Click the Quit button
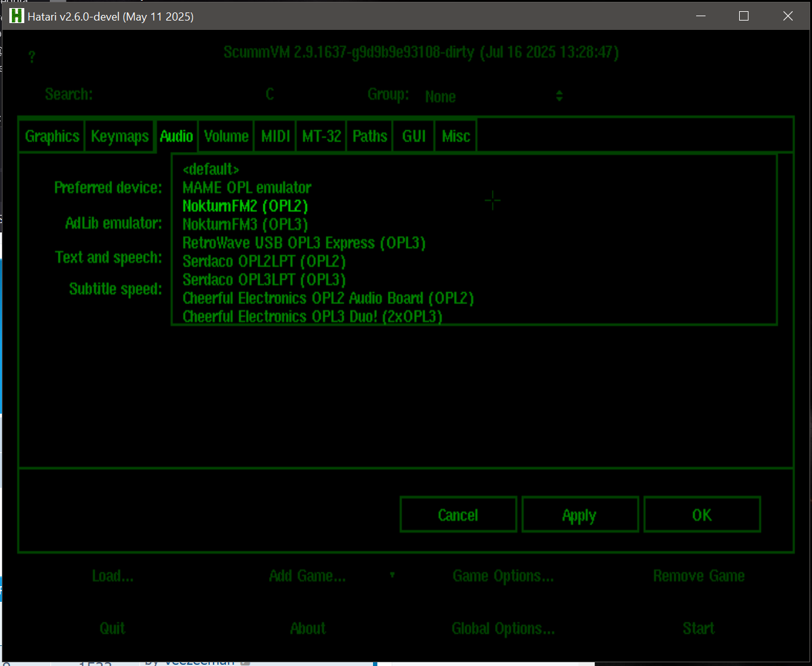Screen dimensions: 812x666 pyautogui.click(x=113, y=628)
